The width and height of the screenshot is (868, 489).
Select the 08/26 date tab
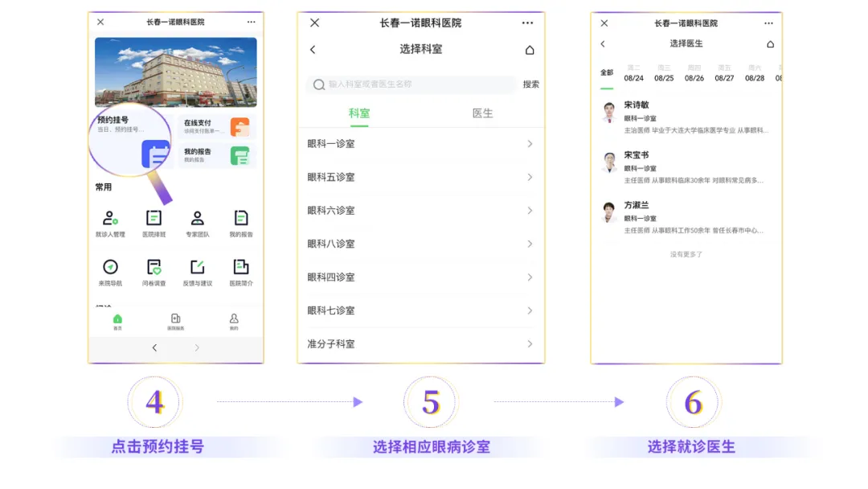click(694, 74)
